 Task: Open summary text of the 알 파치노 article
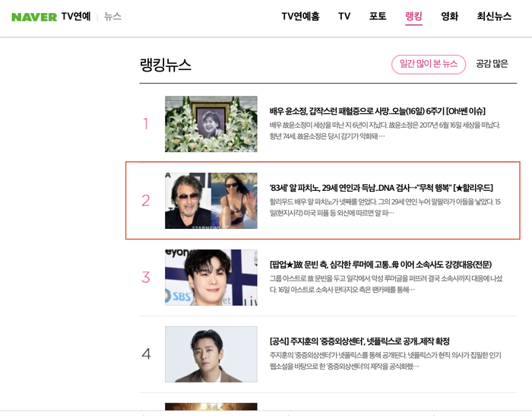(x=385, y=208)
